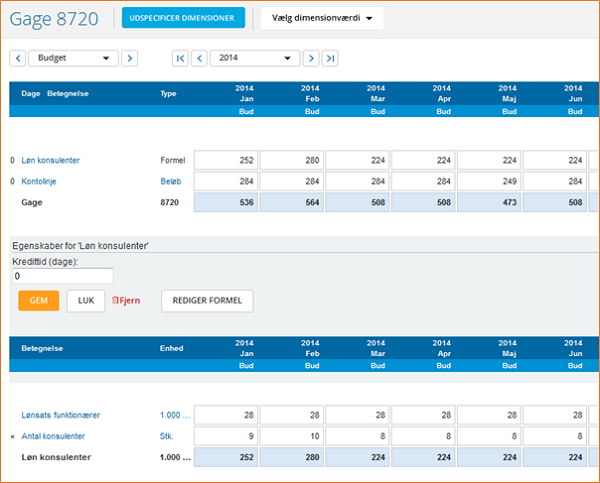
Task: Jump to last year arrow
Action: [330, 59]
